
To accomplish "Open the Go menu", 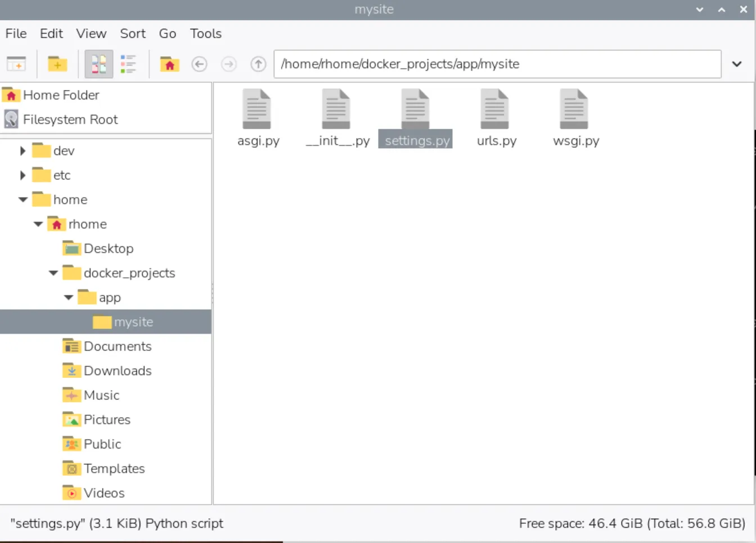I will 168,34.
